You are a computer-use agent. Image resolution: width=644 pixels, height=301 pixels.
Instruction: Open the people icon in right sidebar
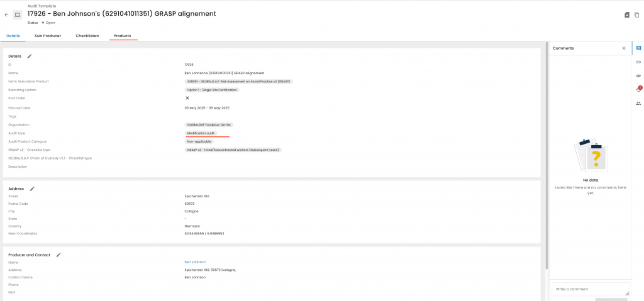(638, 103)
